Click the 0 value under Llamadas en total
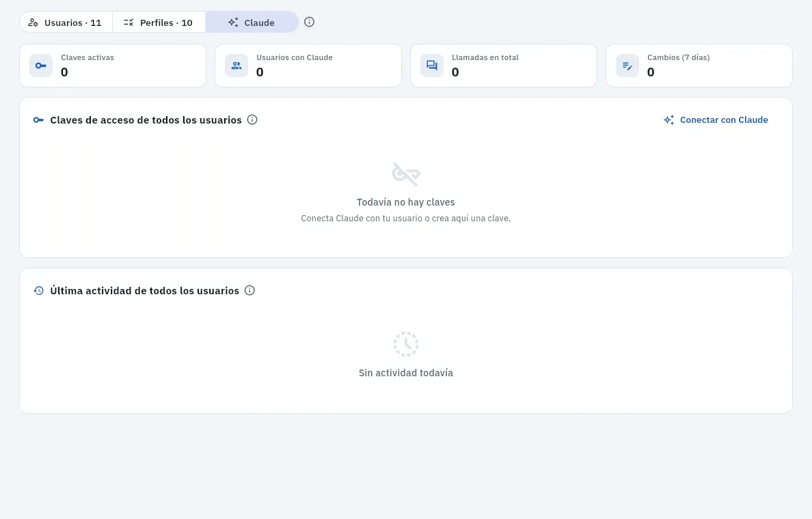 (455, 72)
